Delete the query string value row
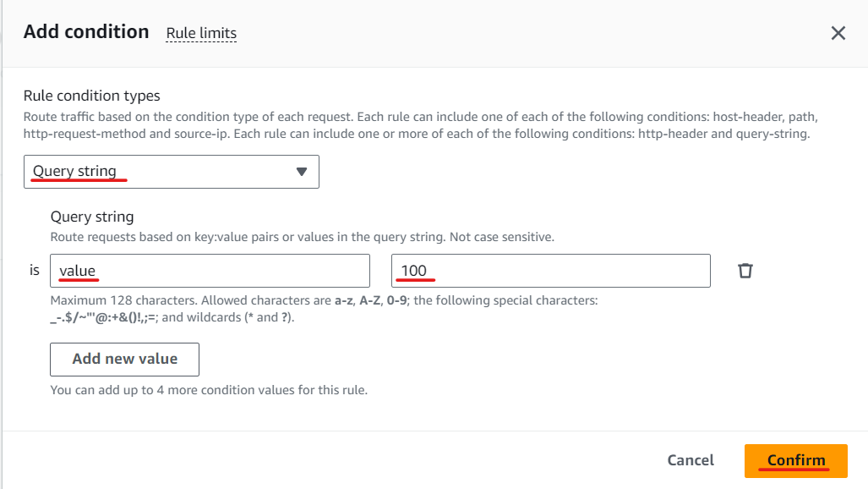 click(745, 271)
